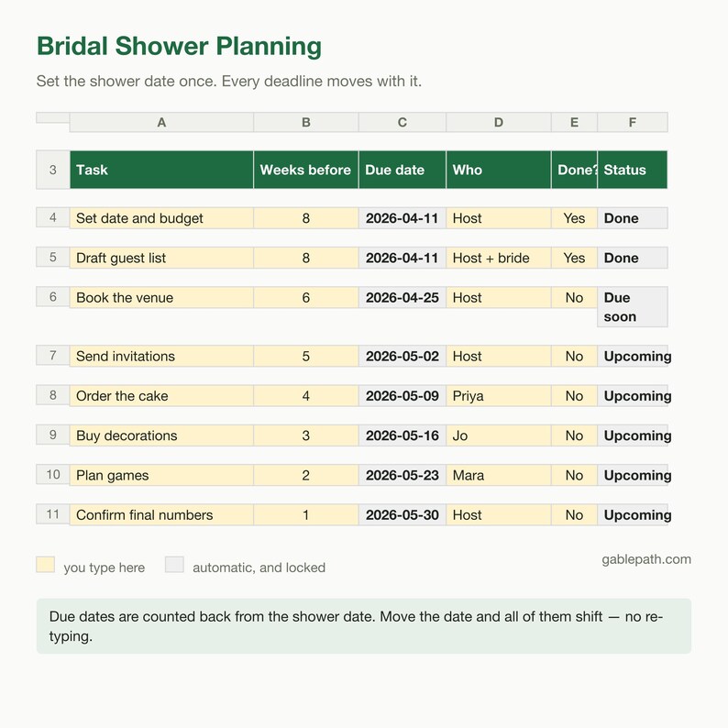Open the gablepath.com link
This screenshot has height=728, width=728.
click(646, 559)
